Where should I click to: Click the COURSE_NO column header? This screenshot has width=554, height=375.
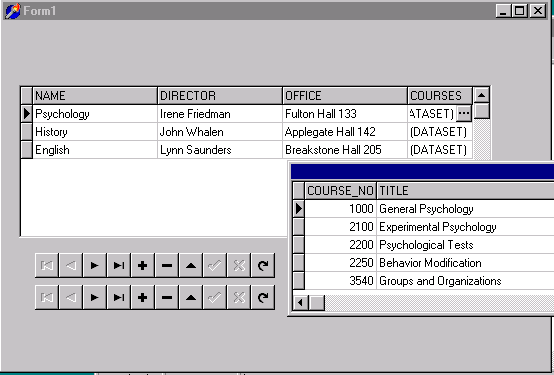point(340,191)
